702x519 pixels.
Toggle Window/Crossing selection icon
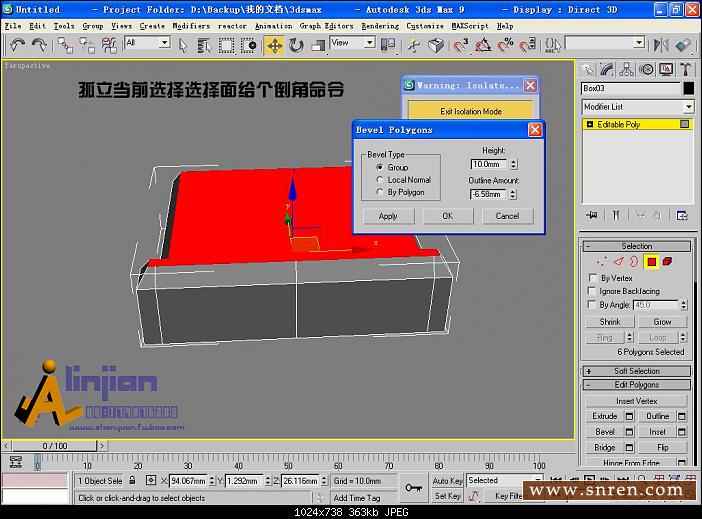[x=248, y=45]
